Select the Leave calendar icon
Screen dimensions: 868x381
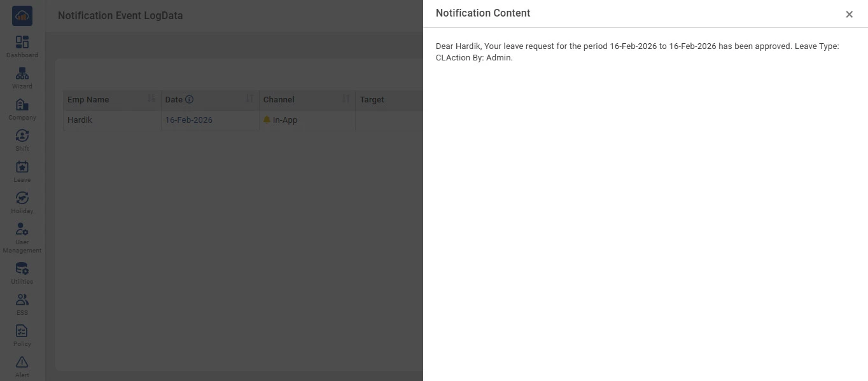[22, 167]
